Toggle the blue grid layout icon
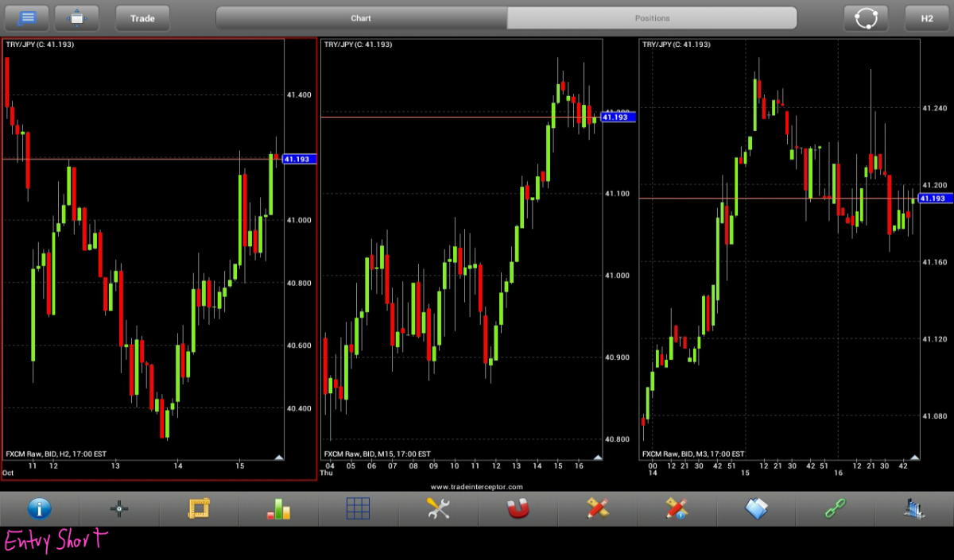 (x=359, y=508)
